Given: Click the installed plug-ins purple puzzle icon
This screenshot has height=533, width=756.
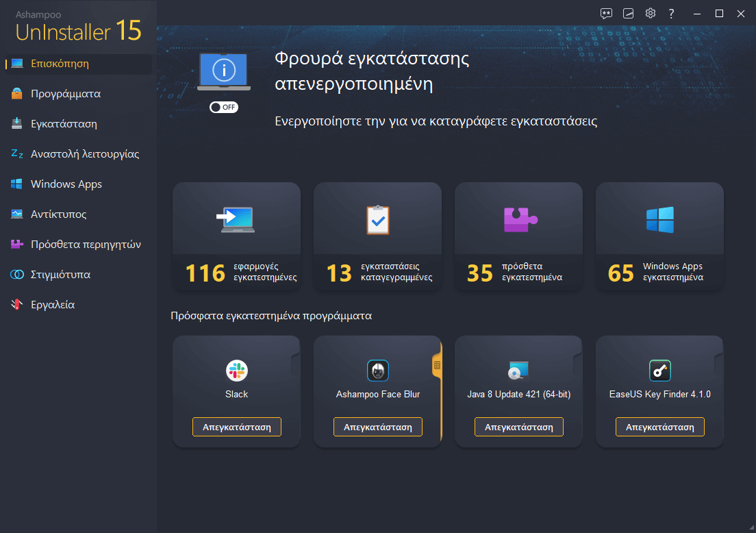Looking at the screenshot, I should coord(520,219).
